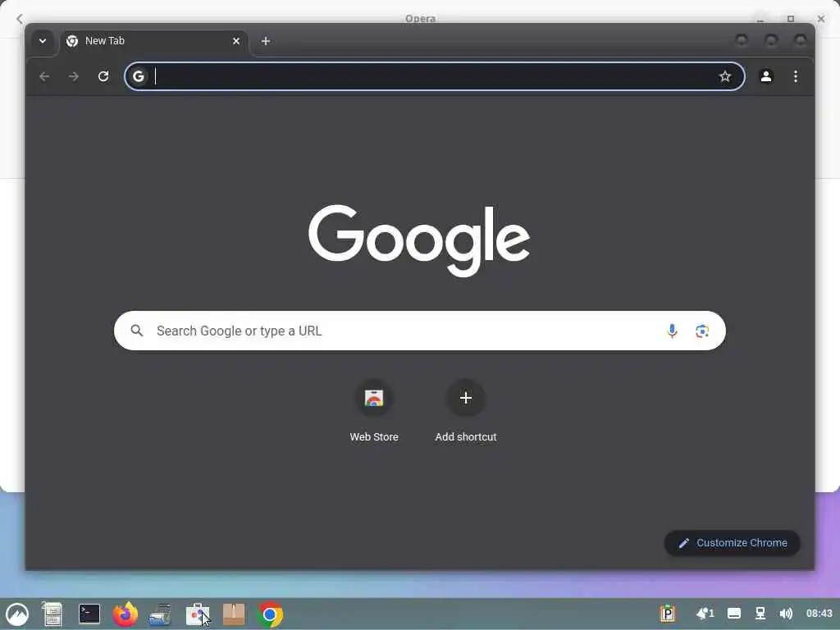Open the tab search dropdown arrow

43,41
